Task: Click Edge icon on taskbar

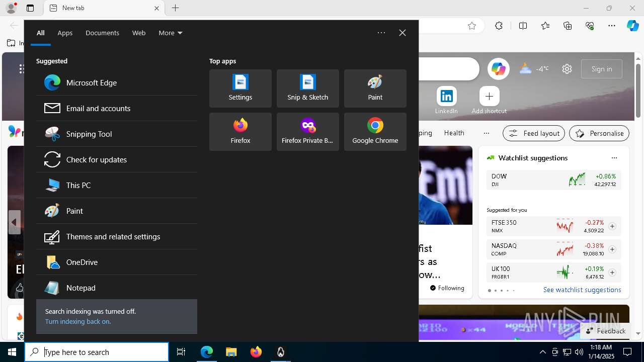Action: pyautogui.click(x=207, y=352)
